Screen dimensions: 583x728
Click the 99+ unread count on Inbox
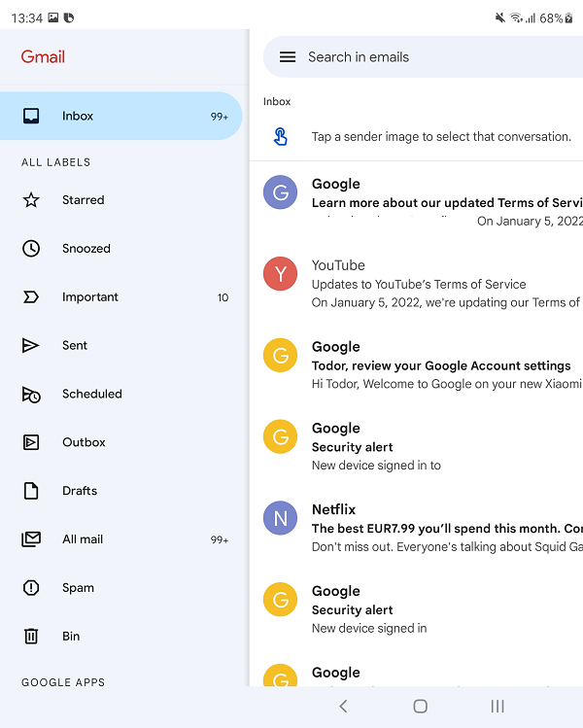[220, 117]
